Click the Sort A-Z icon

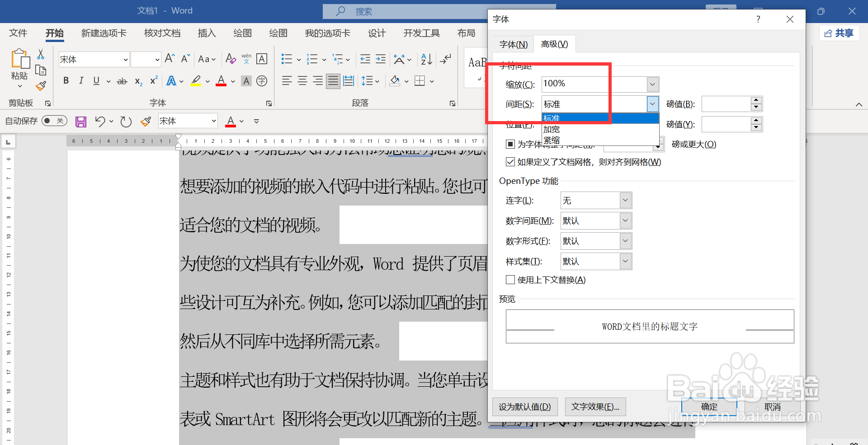(426, 59)
